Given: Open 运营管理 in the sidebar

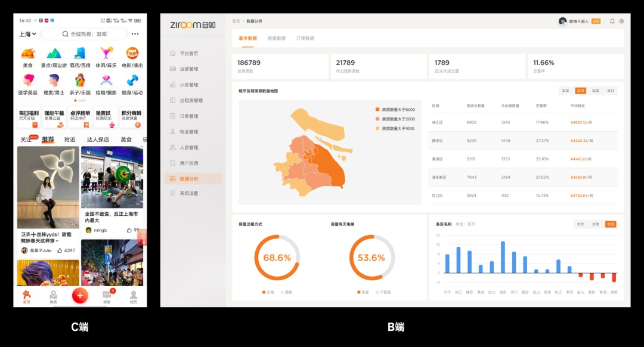Looking at the screenshot, I should 193,69.
